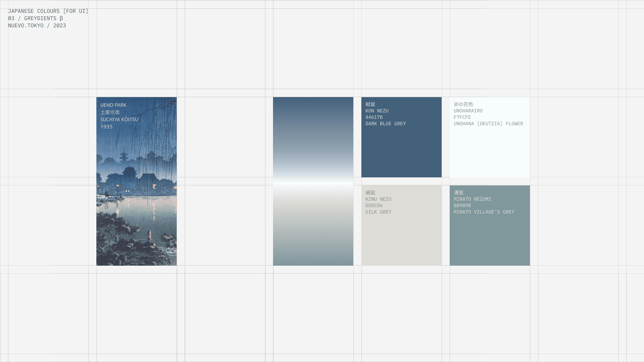The image size is (644, 362).
Task: Click the hex code '44617B'
Action: (374, 117)
